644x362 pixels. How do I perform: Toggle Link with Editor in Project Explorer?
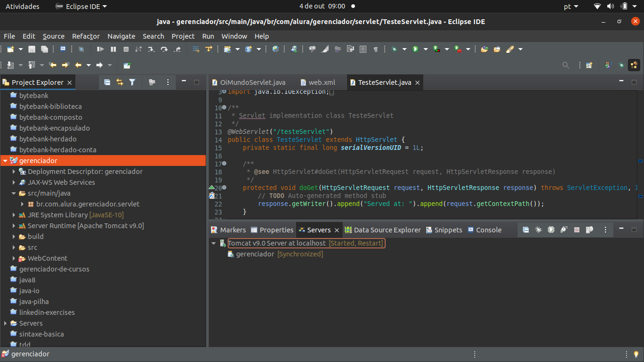(x=120, y=82)
